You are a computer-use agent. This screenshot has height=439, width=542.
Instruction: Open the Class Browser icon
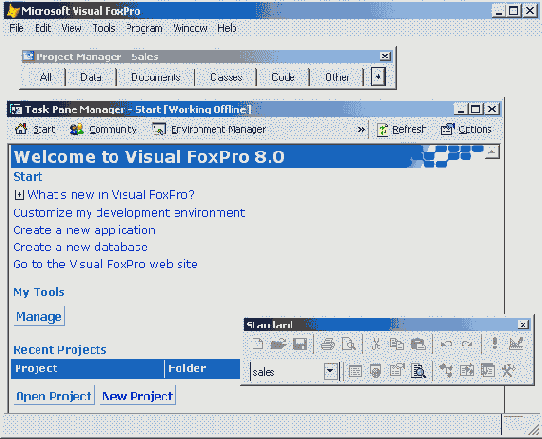tap(446, 371)
